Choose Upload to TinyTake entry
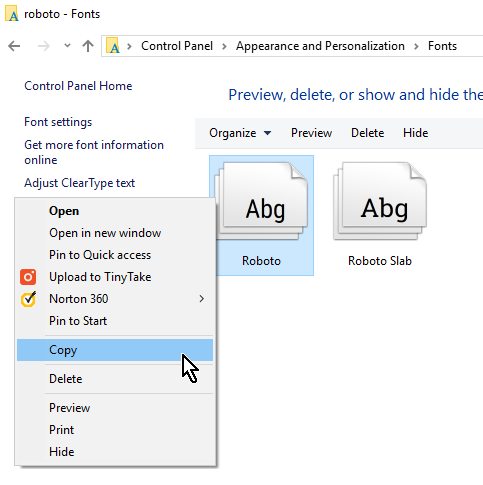The height and width of the screenshot is (485, 483). (x=115, y=277)
